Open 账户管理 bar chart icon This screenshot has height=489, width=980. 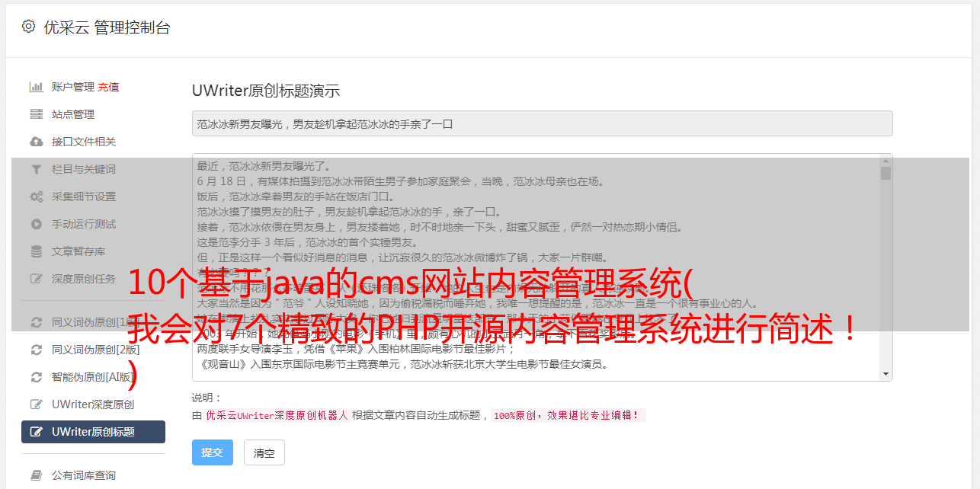(36, 87)
